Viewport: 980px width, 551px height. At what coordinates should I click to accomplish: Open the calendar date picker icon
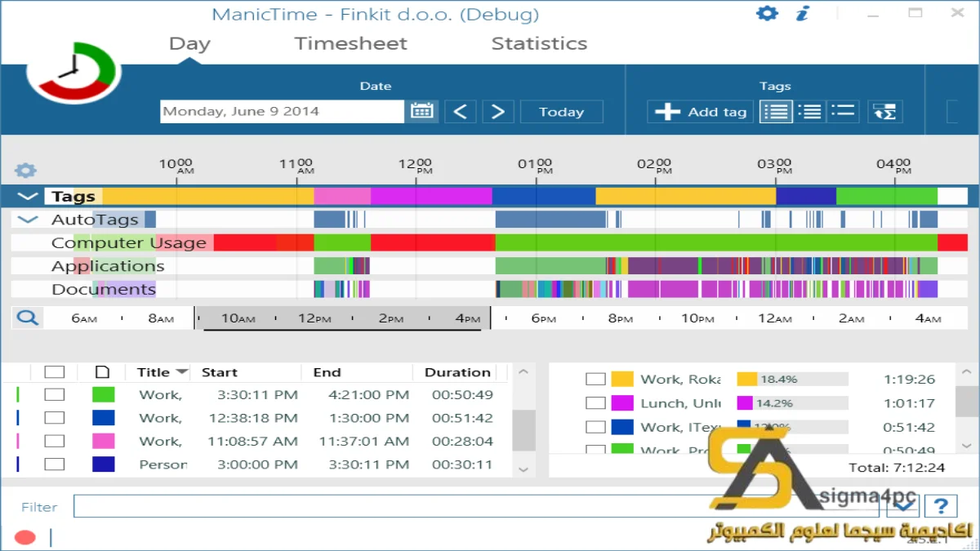pos(422,111)
